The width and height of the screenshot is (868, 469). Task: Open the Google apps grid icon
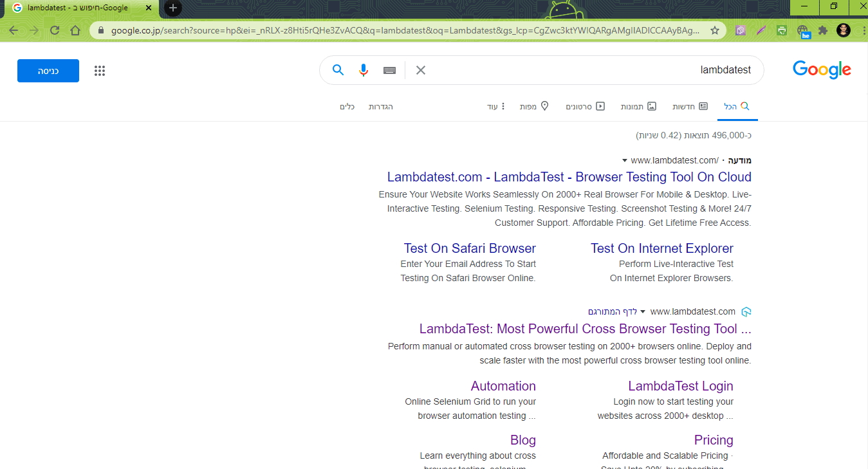pos(100,70)
